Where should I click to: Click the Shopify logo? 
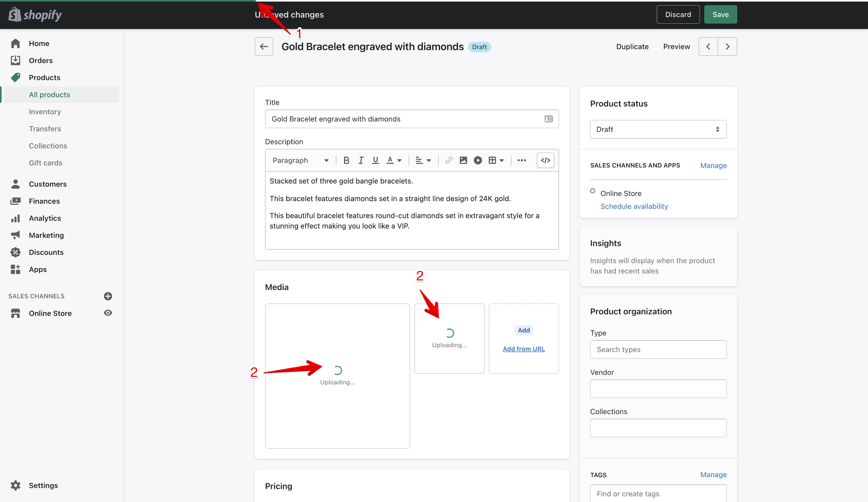35,14
